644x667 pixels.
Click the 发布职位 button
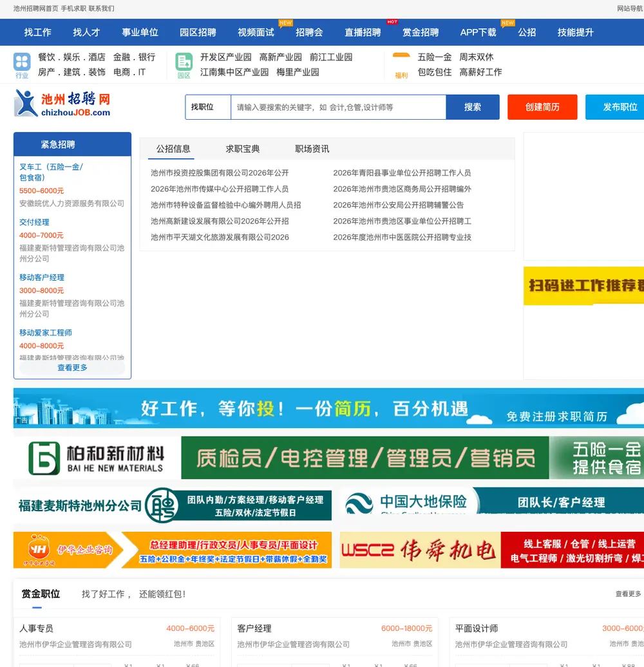(614, 107)
